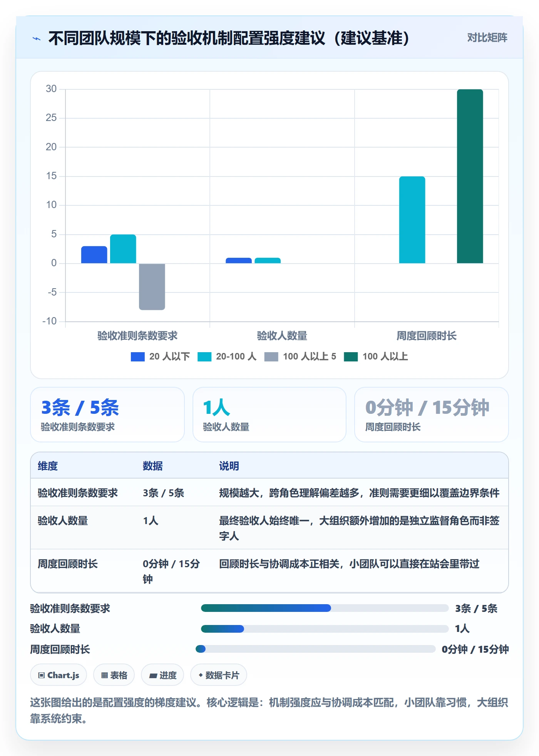
Task: Click the 表格 tag chip
Action: [114, 675]
